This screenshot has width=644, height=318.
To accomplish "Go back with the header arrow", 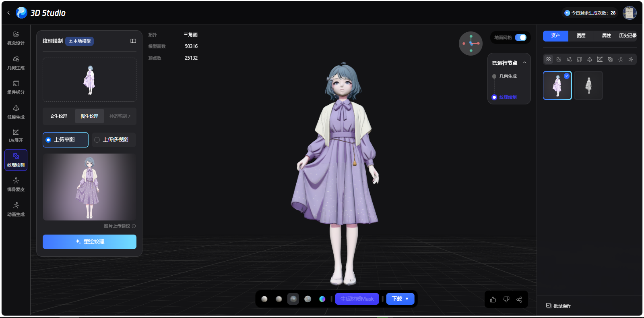I will pyautogui.click(x=8, y=13).
